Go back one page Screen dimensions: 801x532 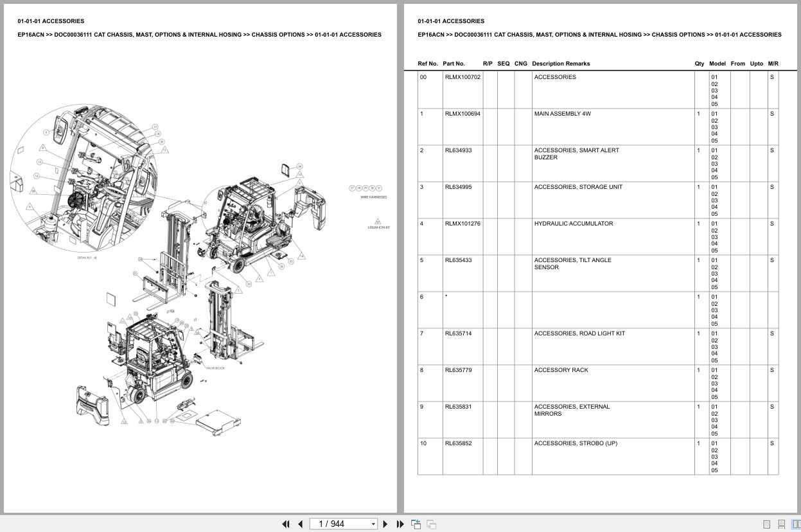(300, 524)
